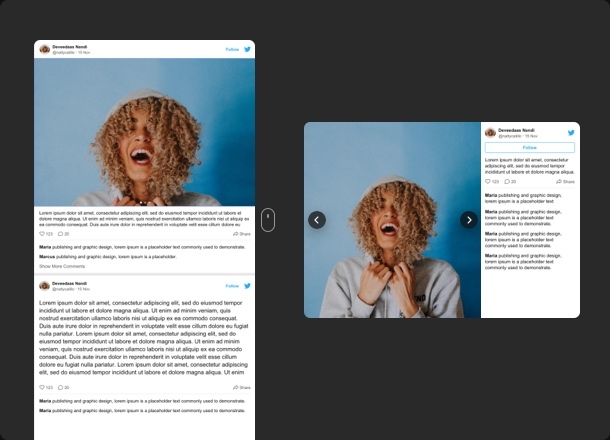Click the author avatar in popup panel
The image size is (610, 440).
[x=490, y=132]
